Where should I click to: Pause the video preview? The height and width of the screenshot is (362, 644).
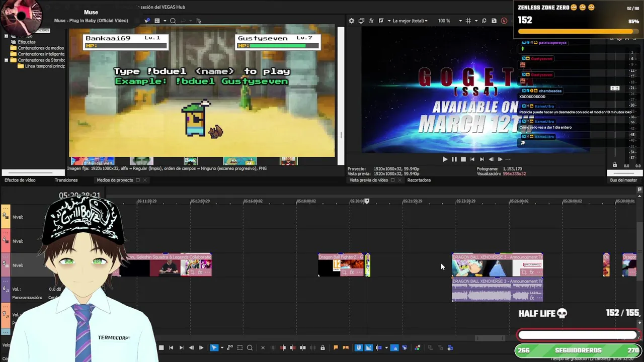(454, 159)
